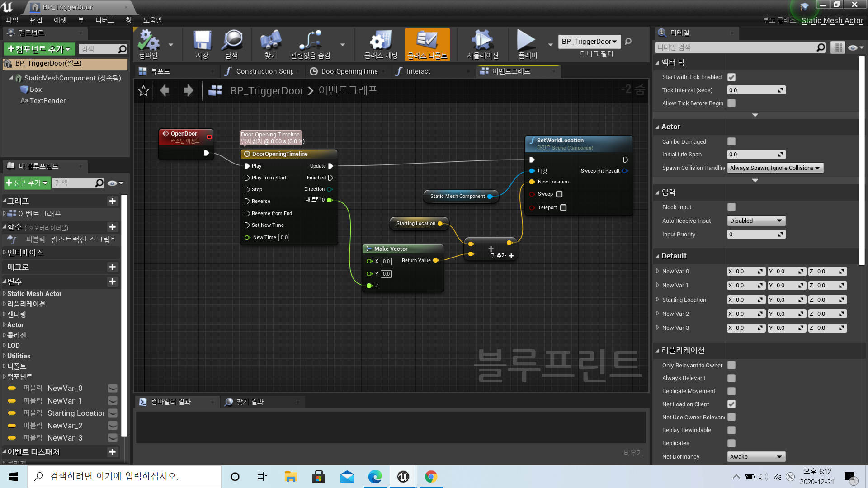Select TextRender component in tree

point(47,101)
